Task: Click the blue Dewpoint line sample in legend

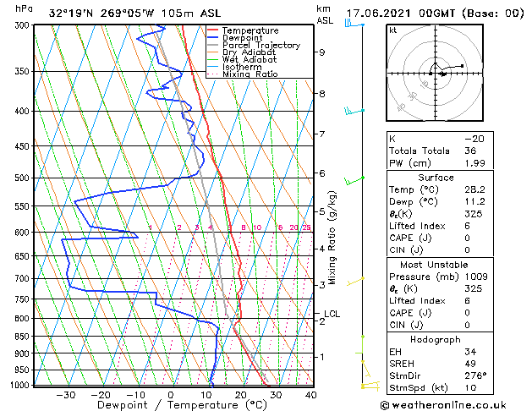Action: coord(213,38)
